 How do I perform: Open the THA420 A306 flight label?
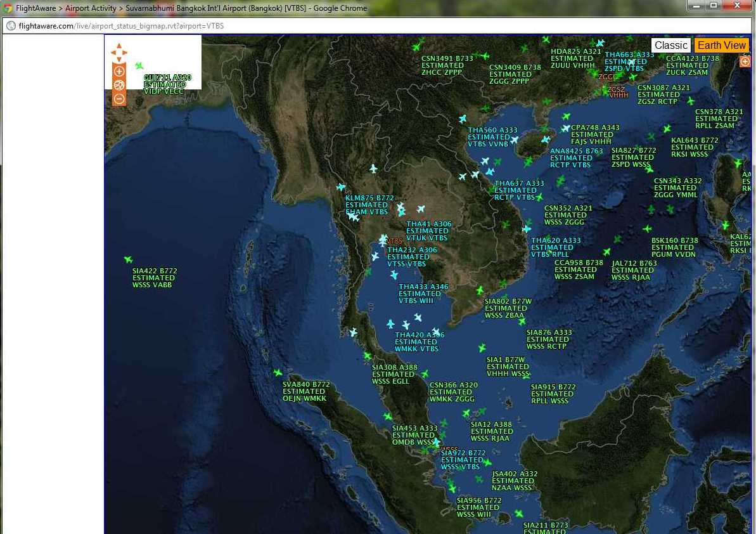coord(420,342)
